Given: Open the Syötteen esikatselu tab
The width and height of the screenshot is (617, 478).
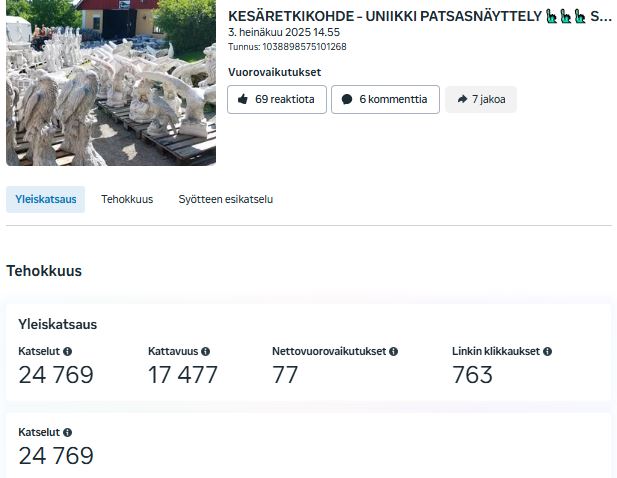Looking at the screenshot, I should [x=225, y=199].
